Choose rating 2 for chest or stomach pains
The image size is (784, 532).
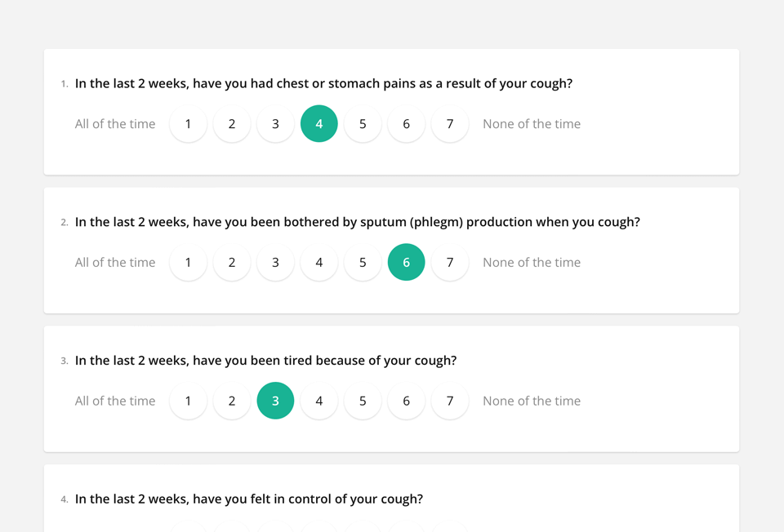point(232,124)
